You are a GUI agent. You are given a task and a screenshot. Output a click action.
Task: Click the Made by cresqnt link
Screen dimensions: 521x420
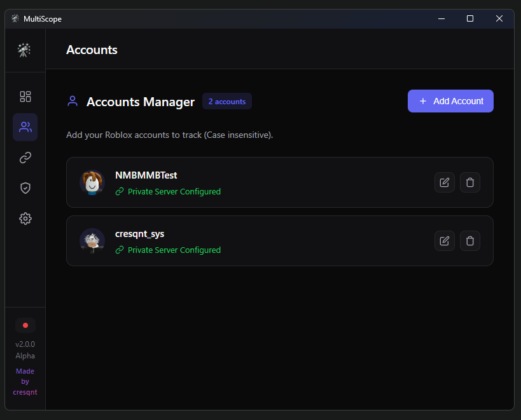25,381
